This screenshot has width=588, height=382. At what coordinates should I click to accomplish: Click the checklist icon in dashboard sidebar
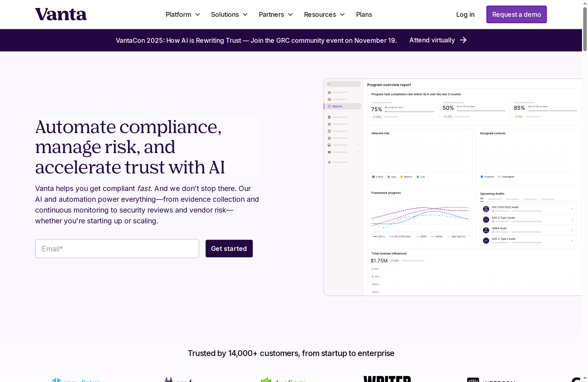click(x=329, y=99)
